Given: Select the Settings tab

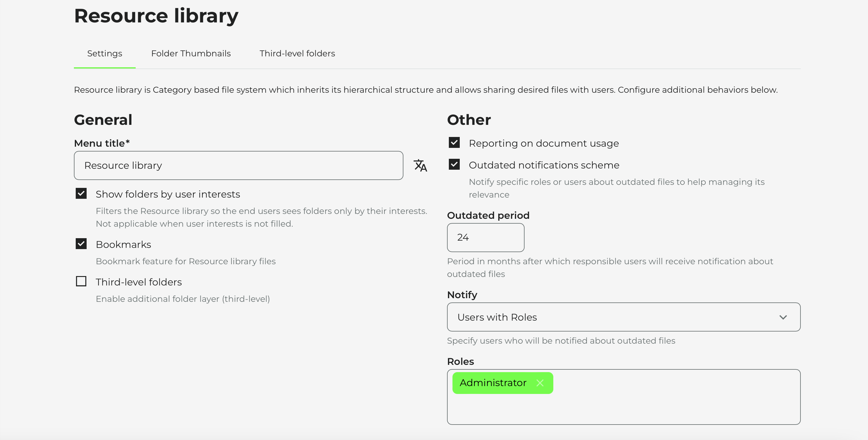Looking at the screenshot, I should click(x=104, y=53).
